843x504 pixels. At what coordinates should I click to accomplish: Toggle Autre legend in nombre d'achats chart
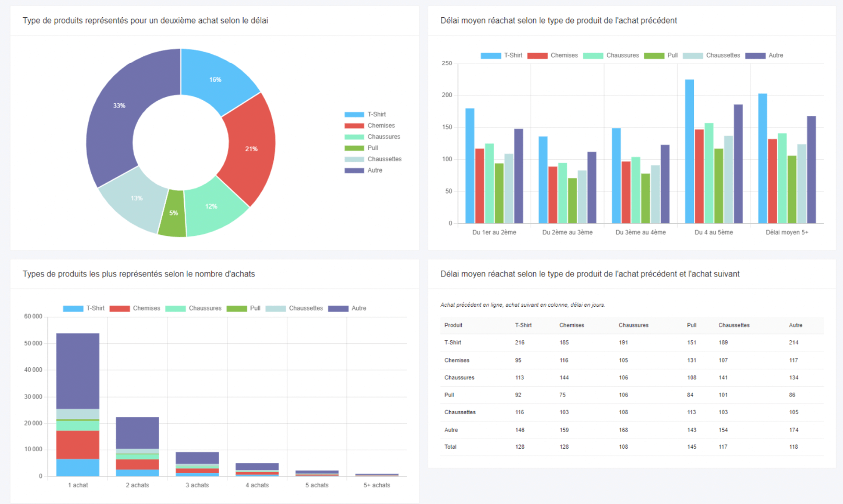[x=347, y=308]
